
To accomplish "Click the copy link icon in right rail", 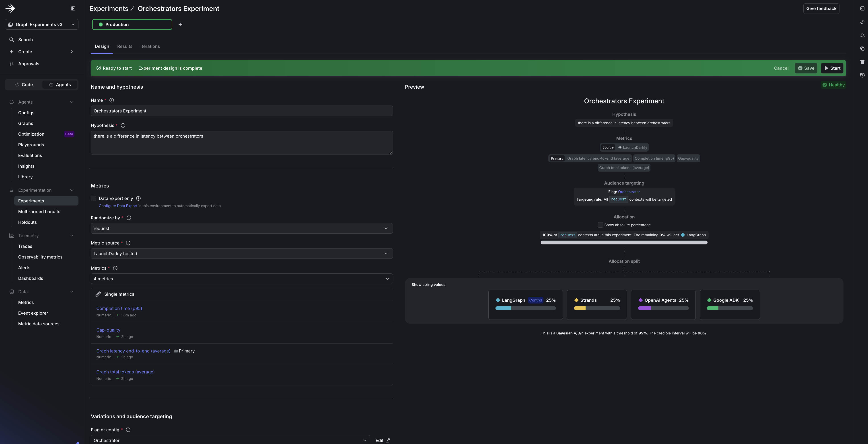I will pyautogui.click(x=862, y=22).
